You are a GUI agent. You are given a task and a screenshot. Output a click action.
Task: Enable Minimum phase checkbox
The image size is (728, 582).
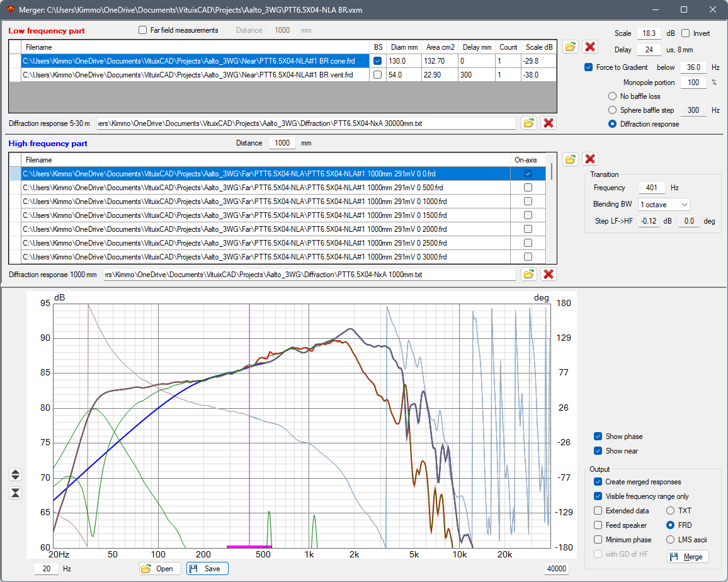[x=598, y=539]
